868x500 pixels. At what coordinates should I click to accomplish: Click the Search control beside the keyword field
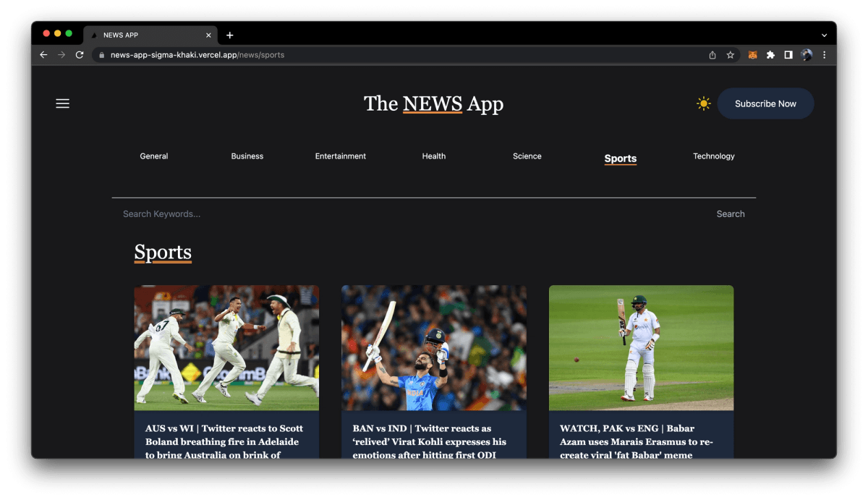click(731, 213)
